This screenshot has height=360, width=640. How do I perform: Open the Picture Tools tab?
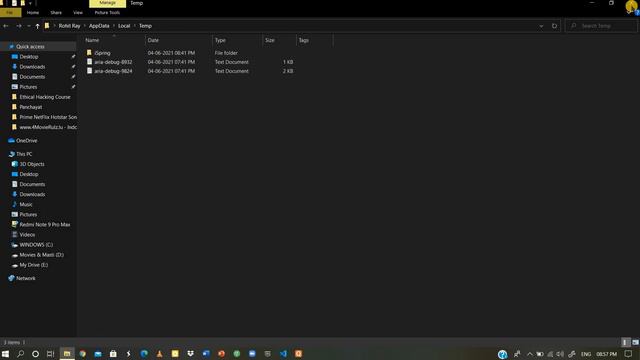(x=107, y=13)
